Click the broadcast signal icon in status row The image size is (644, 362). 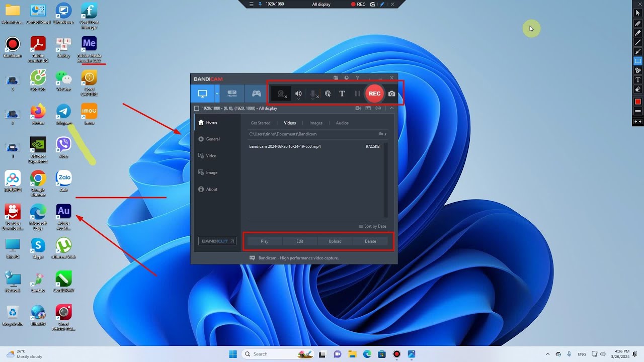pos(378,108)
